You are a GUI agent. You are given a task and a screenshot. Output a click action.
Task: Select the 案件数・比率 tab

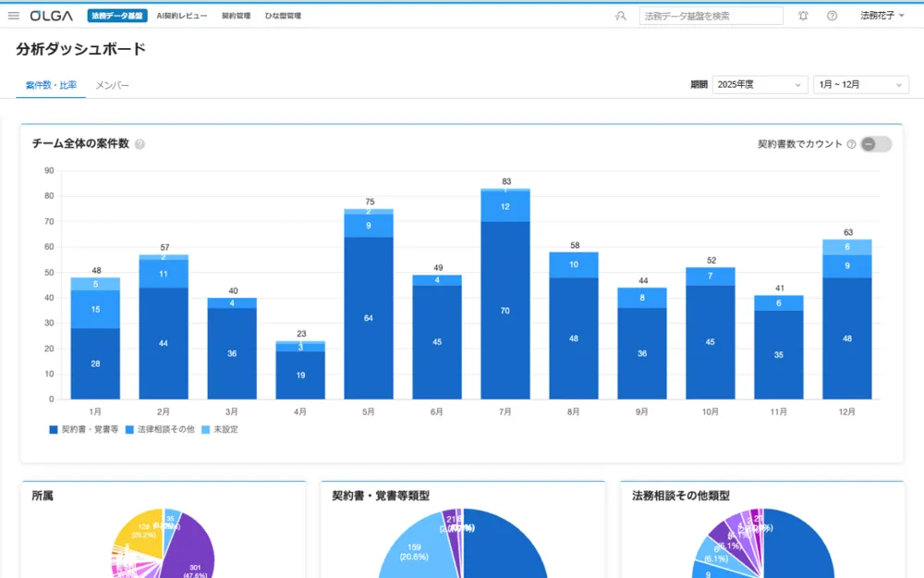click(x=51, y=85)
